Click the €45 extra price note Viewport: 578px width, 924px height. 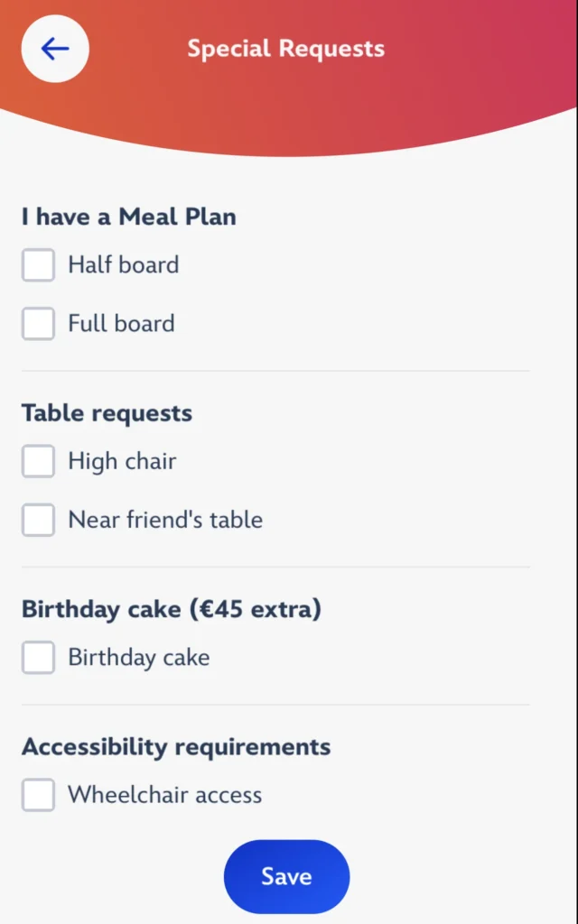click(x=255, y=610)
